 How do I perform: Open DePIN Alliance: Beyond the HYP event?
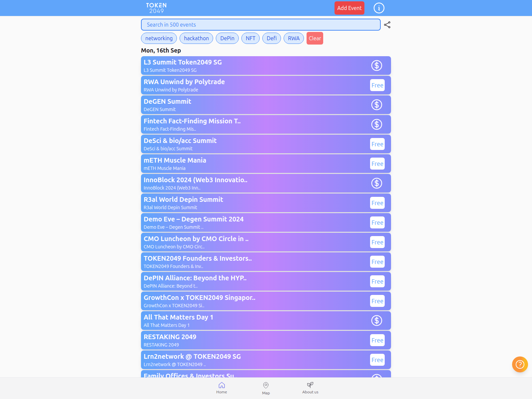[x=266, y=281]
